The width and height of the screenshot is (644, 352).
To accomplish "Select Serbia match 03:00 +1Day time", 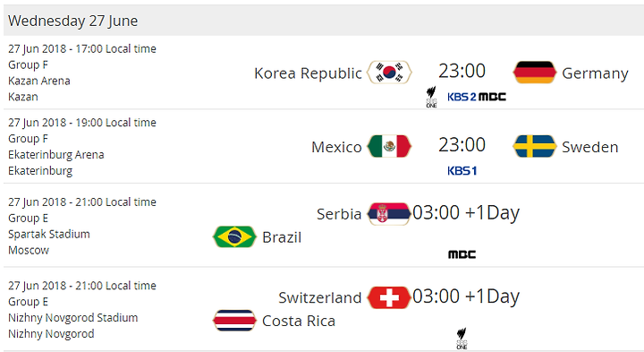I will 466,213.
